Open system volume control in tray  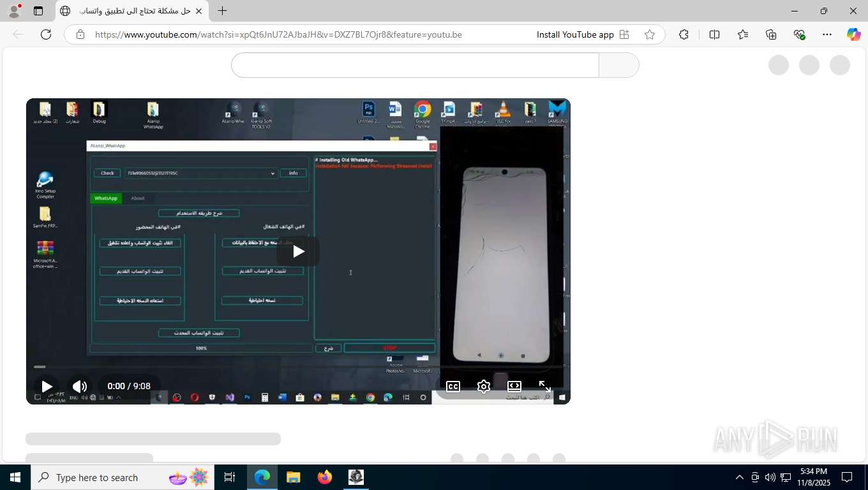point(770,477)
